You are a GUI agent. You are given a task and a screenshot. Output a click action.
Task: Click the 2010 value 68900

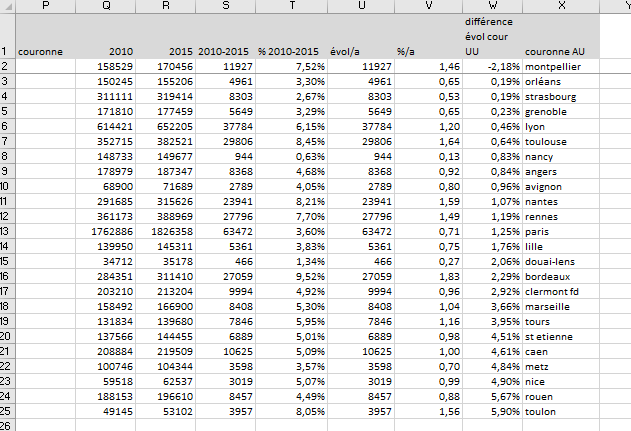pos(106,186)
